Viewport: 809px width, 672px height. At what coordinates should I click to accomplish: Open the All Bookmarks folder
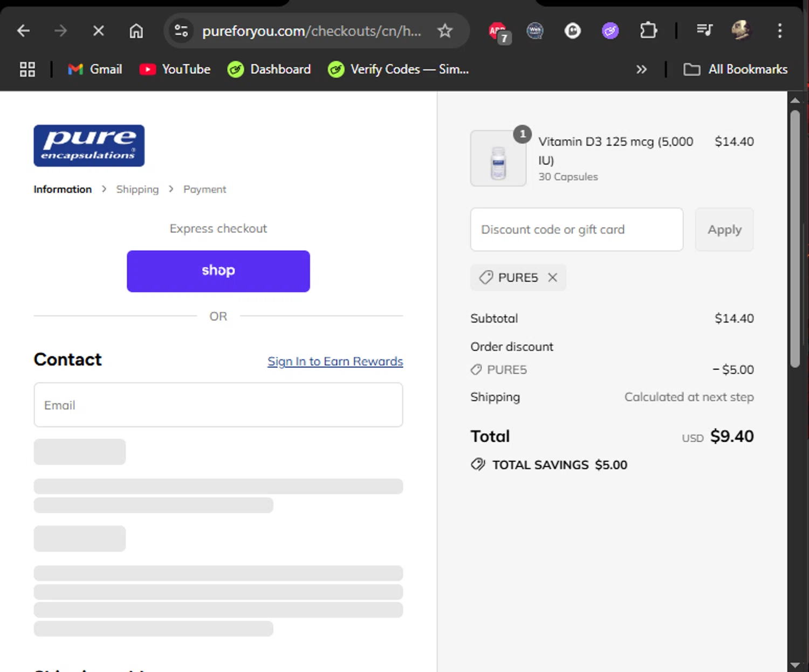pyautogui.click(x=736, y=69)
